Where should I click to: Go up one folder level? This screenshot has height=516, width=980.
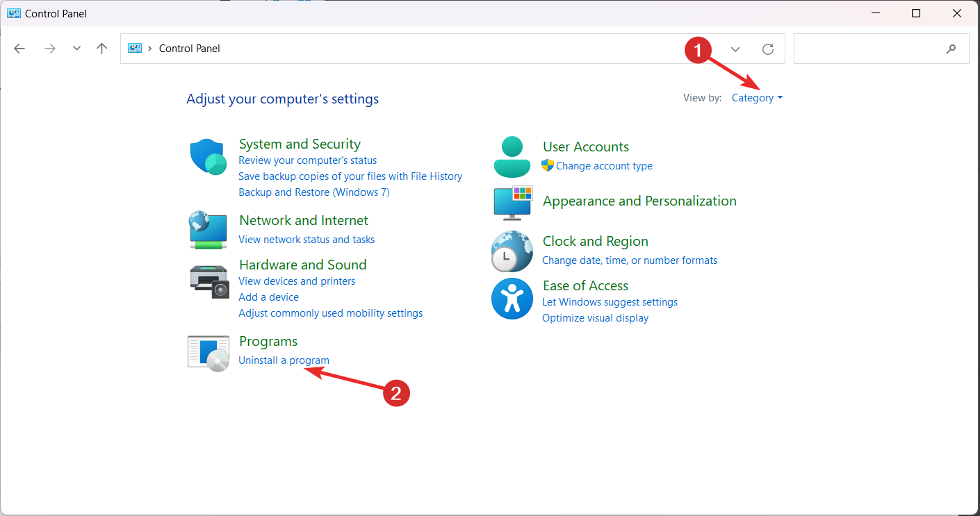(102, 49)
